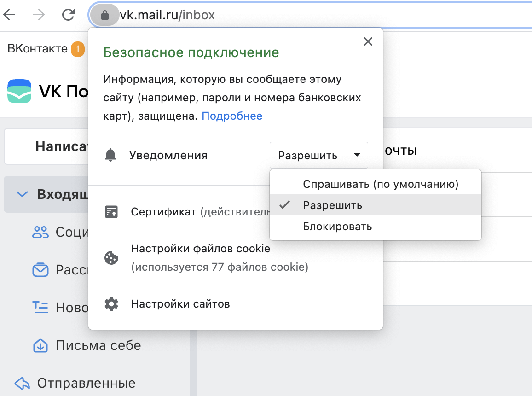Screen dimensions: 532x396
Task: Choose the Разрешить option in list
Action: pyautogui.click(x=376, y=205)
